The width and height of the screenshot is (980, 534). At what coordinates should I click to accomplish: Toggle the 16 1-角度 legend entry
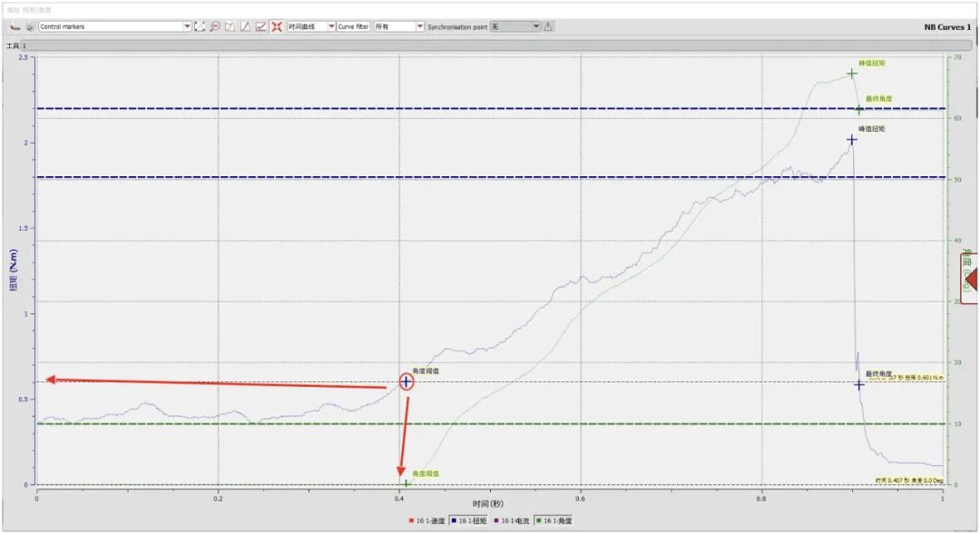(554, 521)
